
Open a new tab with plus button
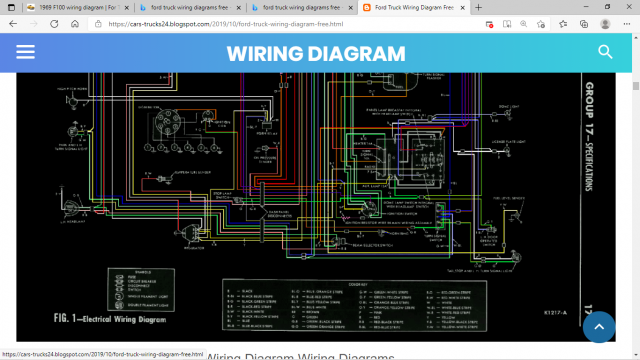point(478,7)
